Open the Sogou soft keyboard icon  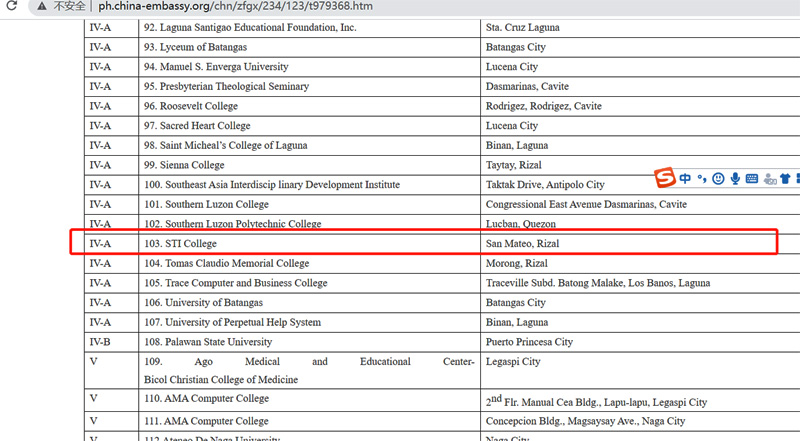752,178
